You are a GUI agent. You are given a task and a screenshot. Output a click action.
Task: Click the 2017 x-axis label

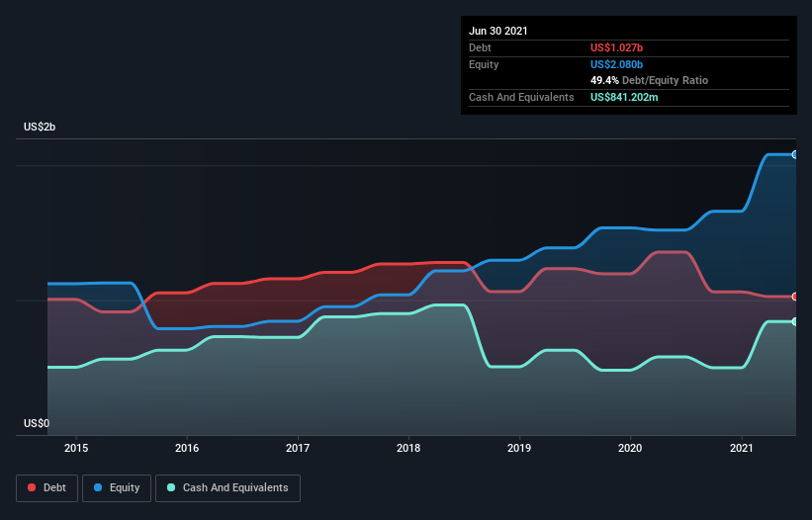298,448
